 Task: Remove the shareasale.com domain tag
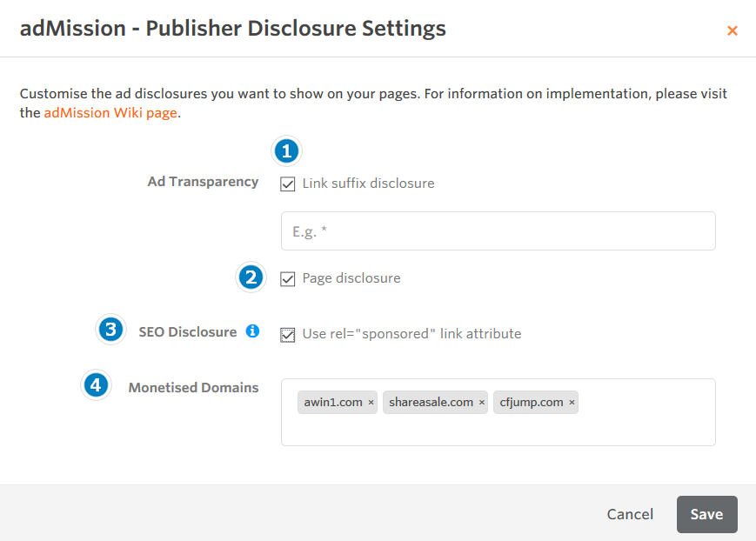(482, 403)
